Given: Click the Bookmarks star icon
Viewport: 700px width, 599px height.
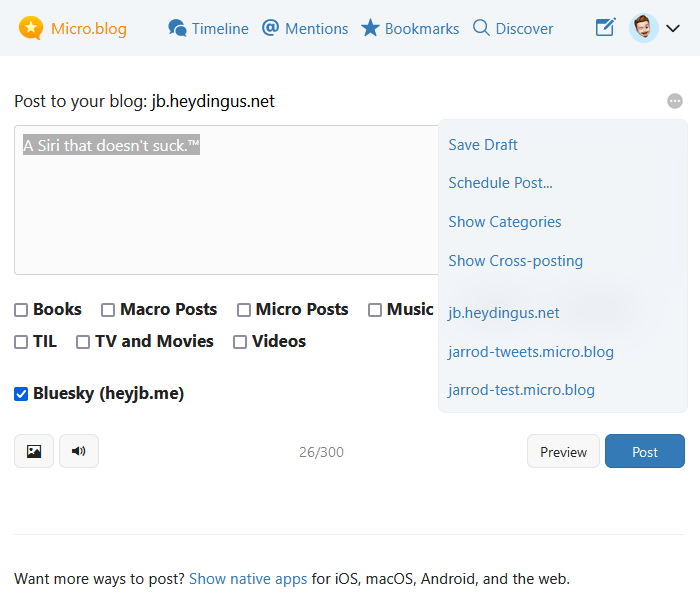Looking at the screenshot, I should (370, 28).
